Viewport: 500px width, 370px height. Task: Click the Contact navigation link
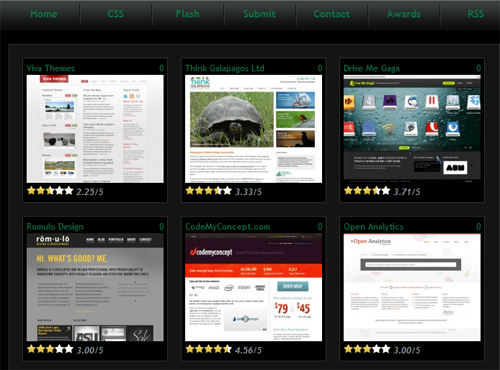tap(332, 14)
